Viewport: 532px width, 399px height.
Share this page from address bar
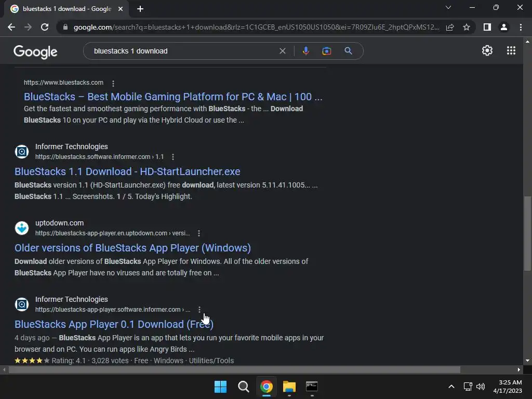(450, 27)
